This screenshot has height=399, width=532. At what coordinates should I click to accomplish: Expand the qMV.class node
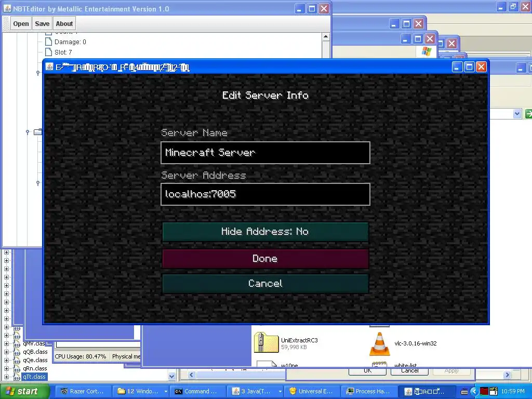[6, 344]
